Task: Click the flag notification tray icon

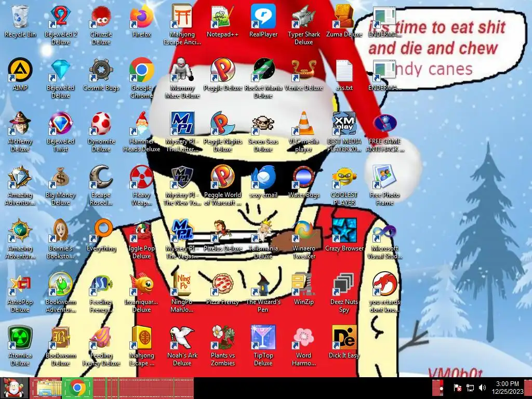Action: (457, 388)
